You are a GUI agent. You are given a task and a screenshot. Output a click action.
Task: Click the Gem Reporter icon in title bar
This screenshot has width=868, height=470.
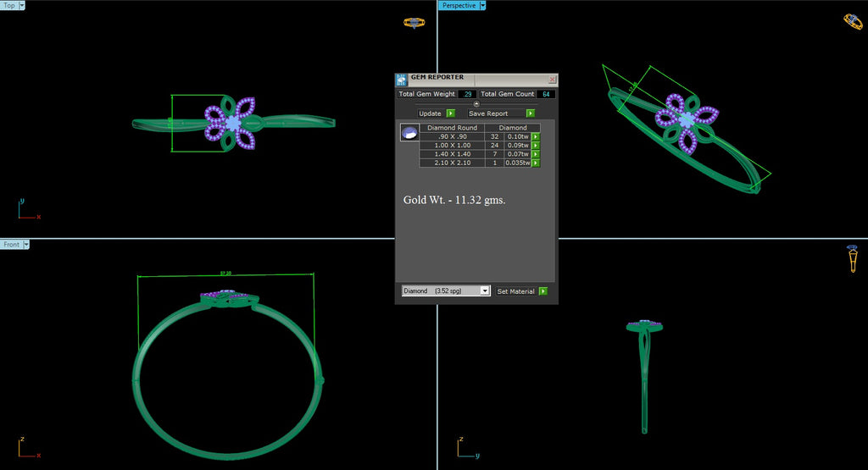coord(402,80)
